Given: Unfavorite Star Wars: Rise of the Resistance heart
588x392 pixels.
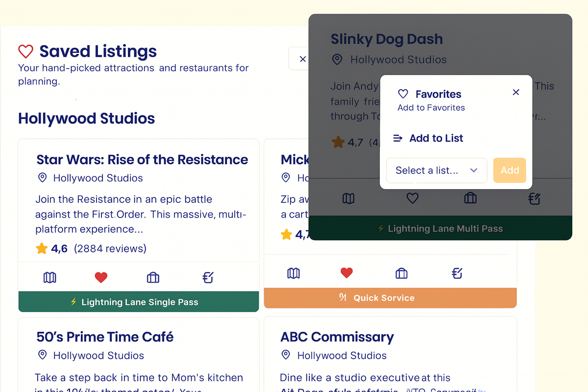Looking at the screenshot, I should (x=101, y=278).
